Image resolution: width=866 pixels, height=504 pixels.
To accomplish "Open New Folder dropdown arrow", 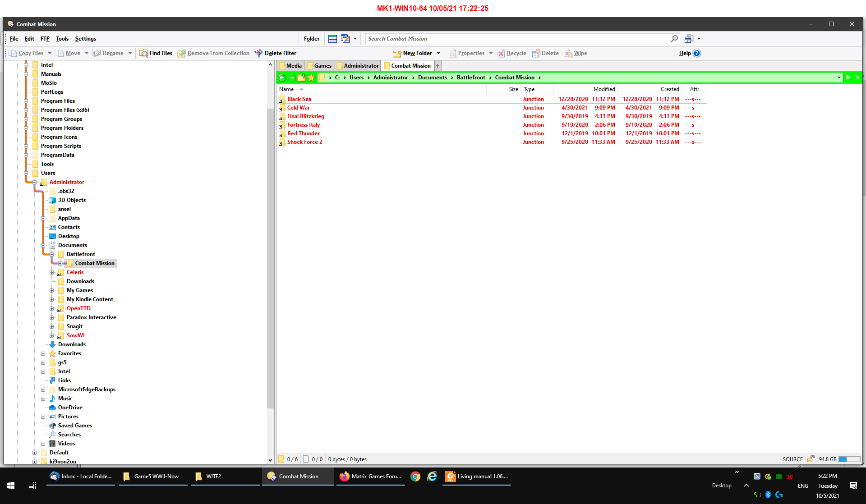I will coord(438,53).
